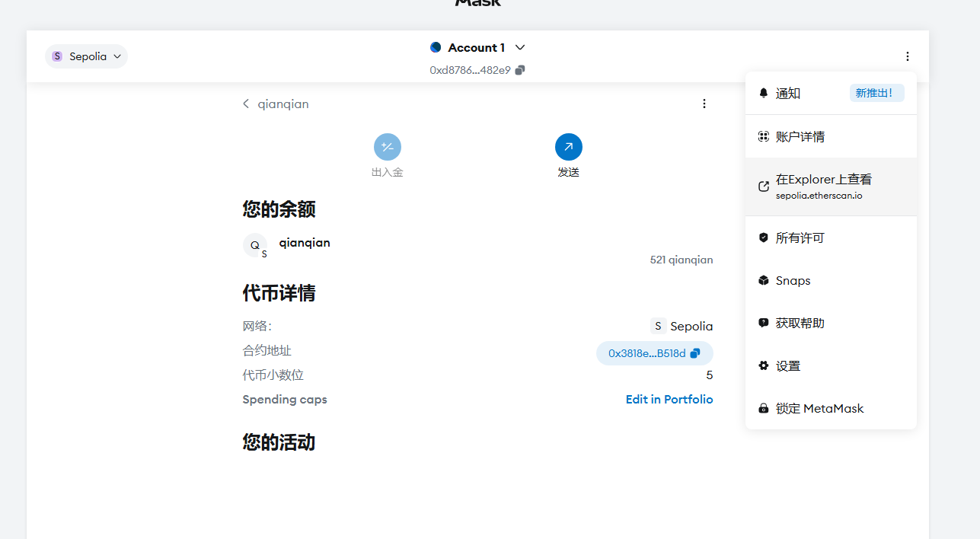Open 设置 settings from menu
The image size is (980, 539).
[831, 366]
